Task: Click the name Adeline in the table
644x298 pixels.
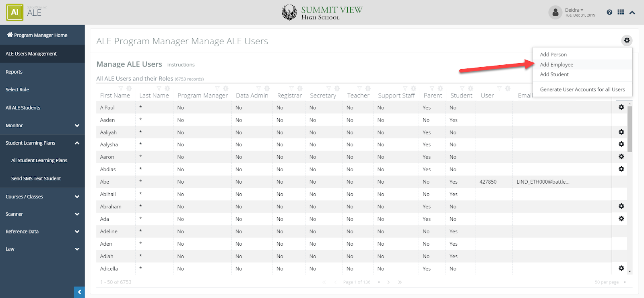Action: [x=109, y=231]
